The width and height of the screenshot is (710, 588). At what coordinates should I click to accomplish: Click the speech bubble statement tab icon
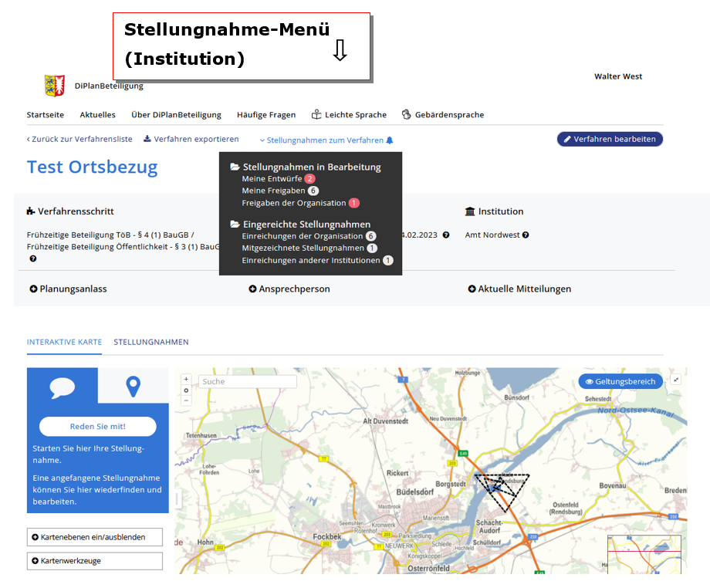pos(62,386)
